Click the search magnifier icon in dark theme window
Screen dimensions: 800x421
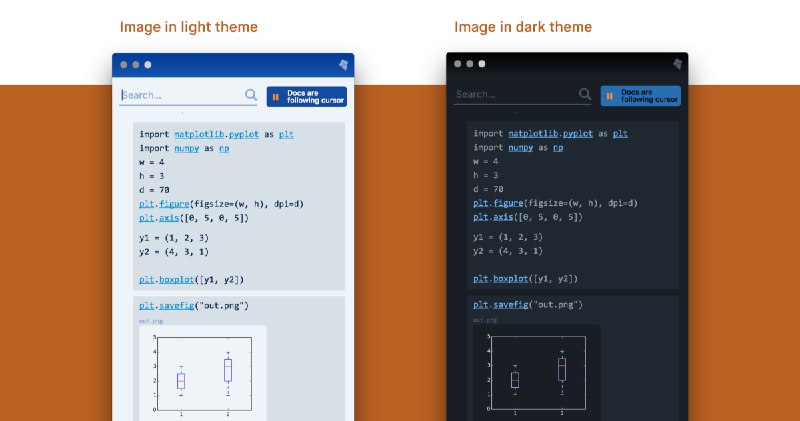point(585,94)
